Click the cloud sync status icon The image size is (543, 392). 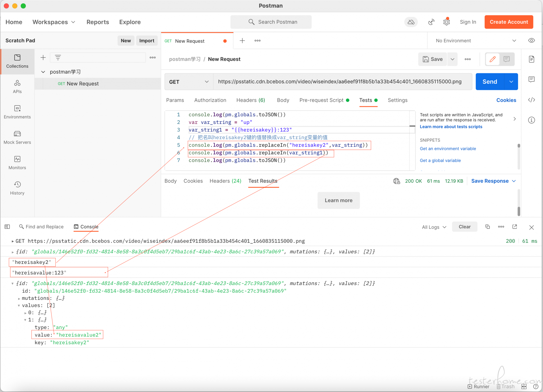(x=411, y=22)
